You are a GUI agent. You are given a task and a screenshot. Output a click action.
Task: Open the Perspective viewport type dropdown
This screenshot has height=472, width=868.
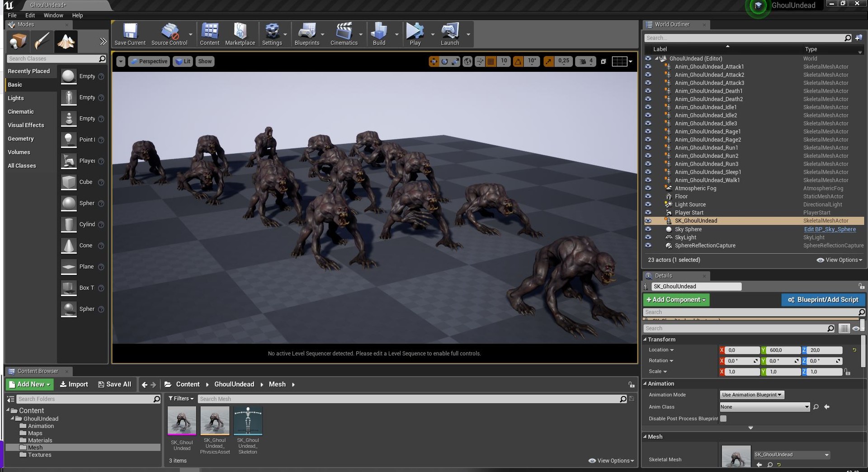coord(149,61)
